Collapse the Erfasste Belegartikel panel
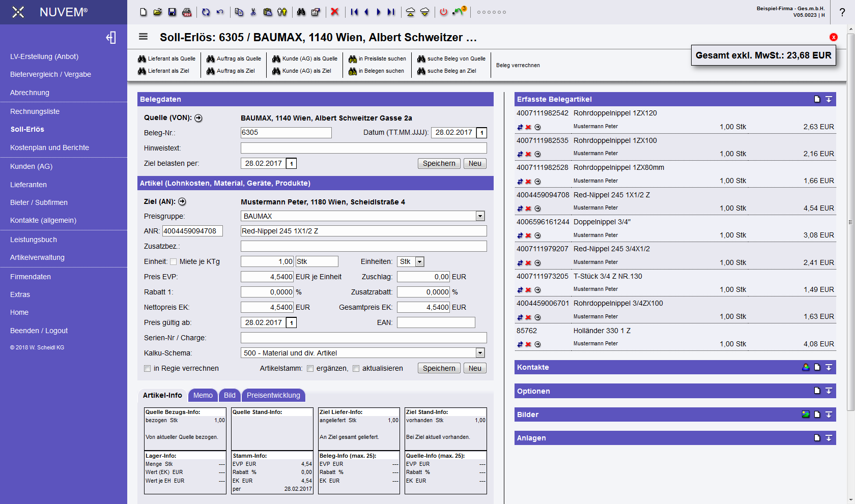 click(x=829, y=99)
